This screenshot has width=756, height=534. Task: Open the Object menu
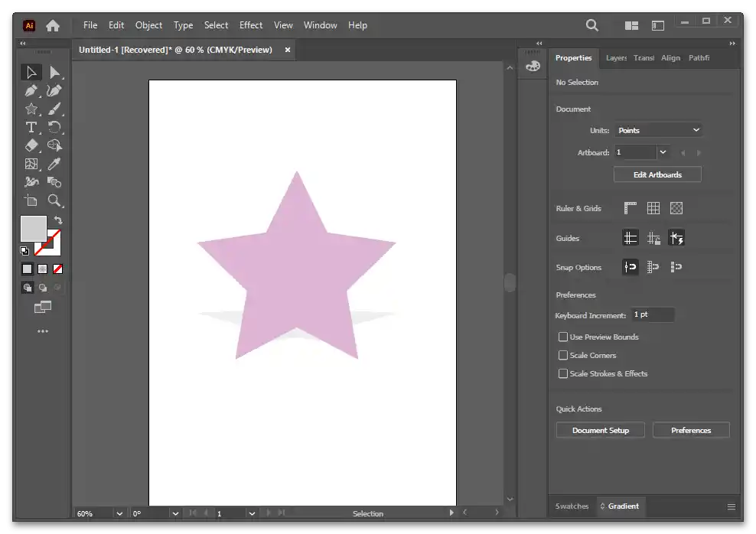[x=148, y=25]
